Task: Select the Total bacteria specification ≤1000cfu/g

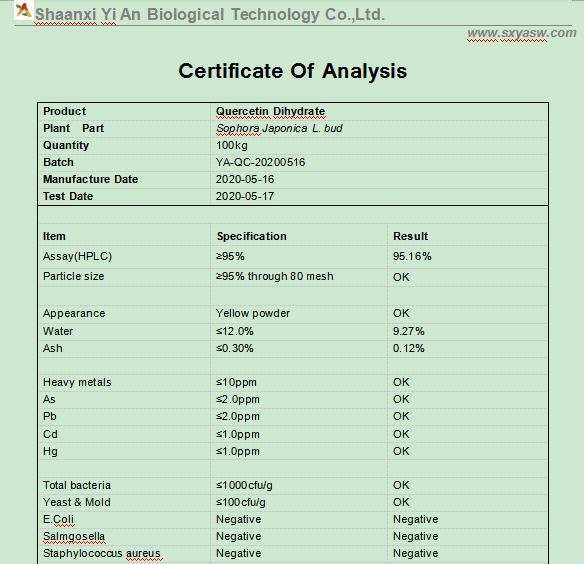Action: pyautogui.click(x=244, y=485)
